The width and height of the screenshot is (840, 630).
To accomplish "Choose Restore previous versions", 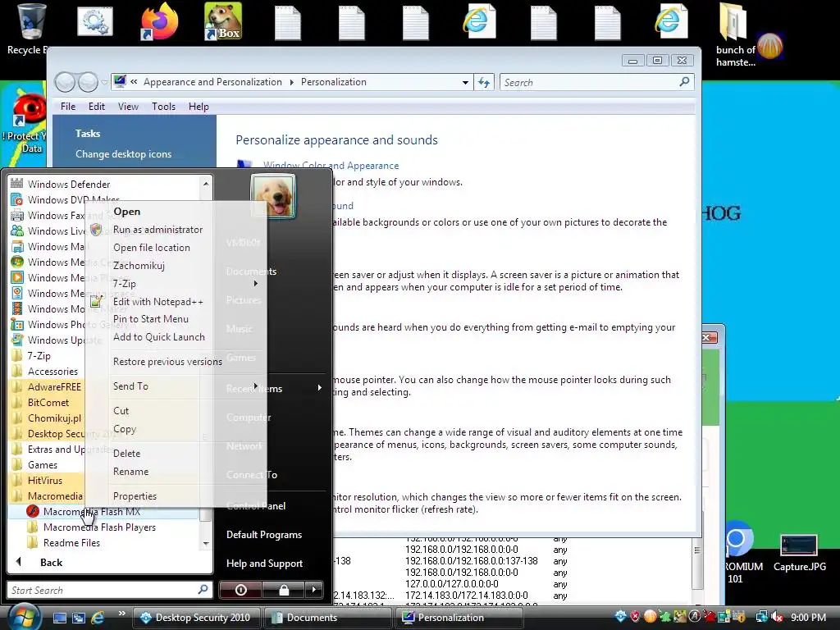I will coord(167,362).
